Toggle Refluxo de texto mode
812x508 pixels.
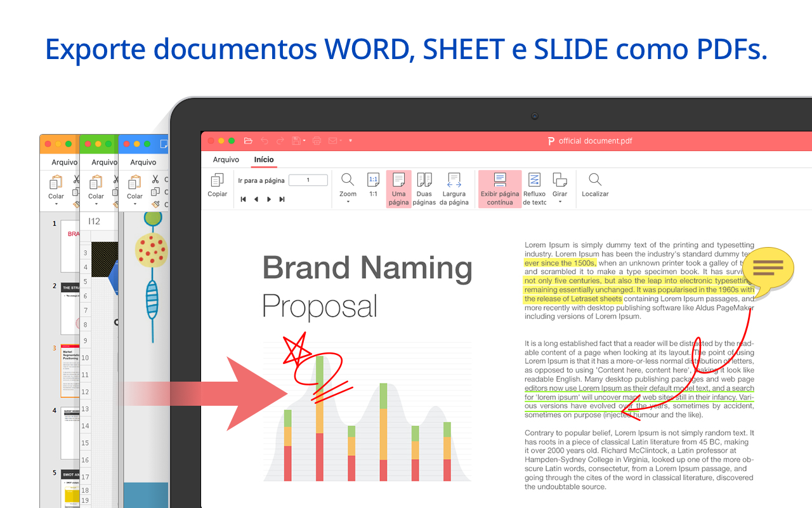click(x=534, y=189)
